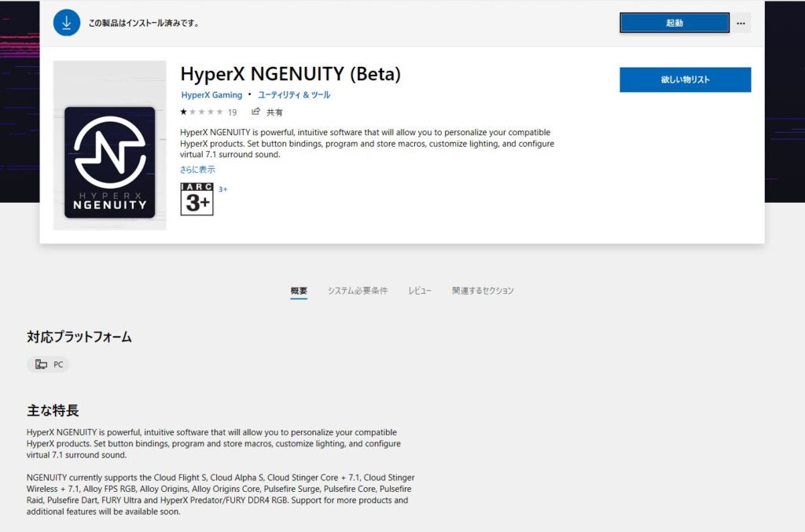This screenshot has width=805, height=532.
Task: Expand description with さらに表示
Action: (197, 169)
